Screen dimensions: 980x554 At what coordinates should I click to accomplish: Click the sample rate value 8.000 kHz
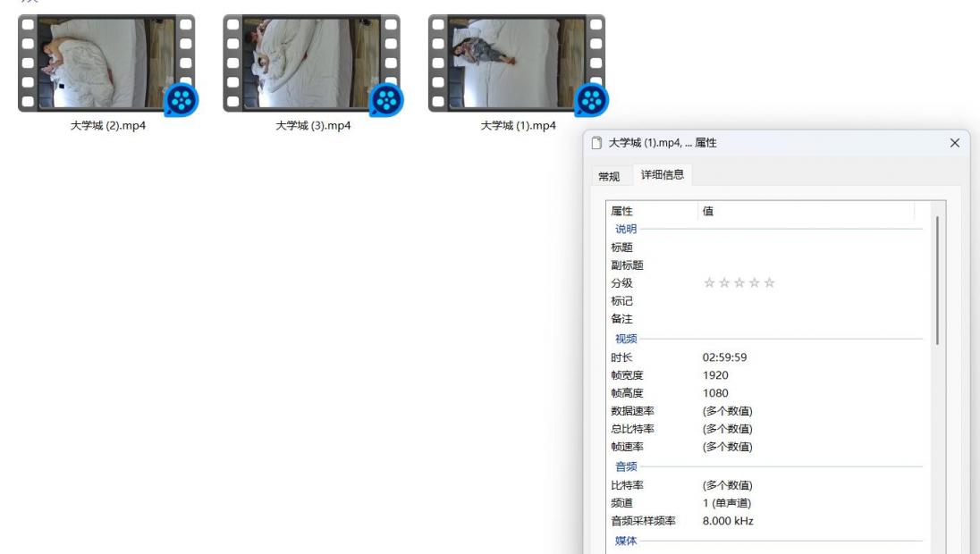click(x=728, y=521)
